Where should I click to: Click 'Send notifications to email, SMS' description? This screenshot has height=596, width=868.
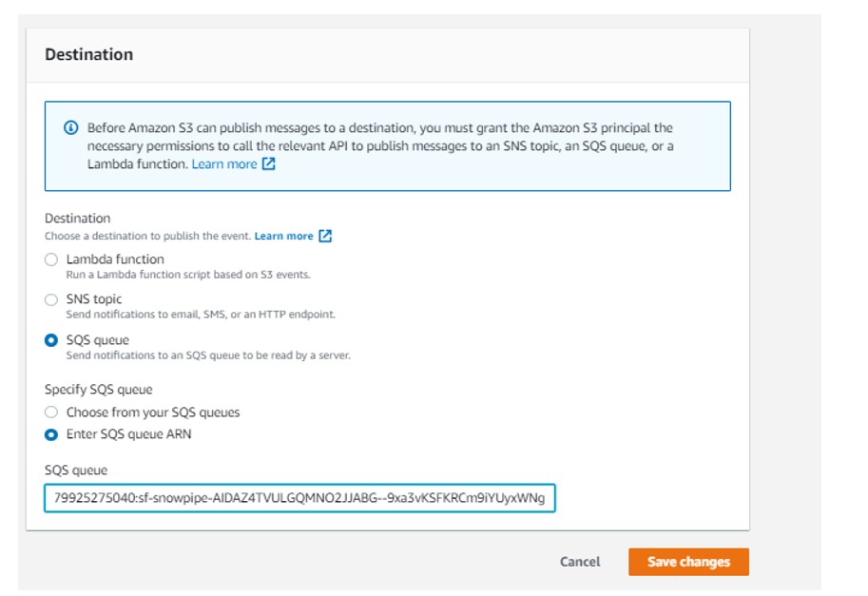tap(201, 315)
